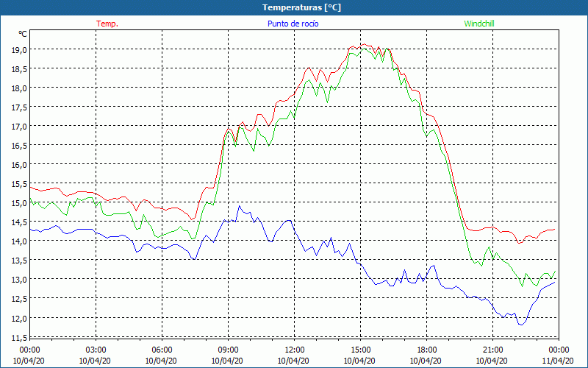
Task: Click the 11,5 y-axis value
Action: pyautogui.click(x=19, y=337)
